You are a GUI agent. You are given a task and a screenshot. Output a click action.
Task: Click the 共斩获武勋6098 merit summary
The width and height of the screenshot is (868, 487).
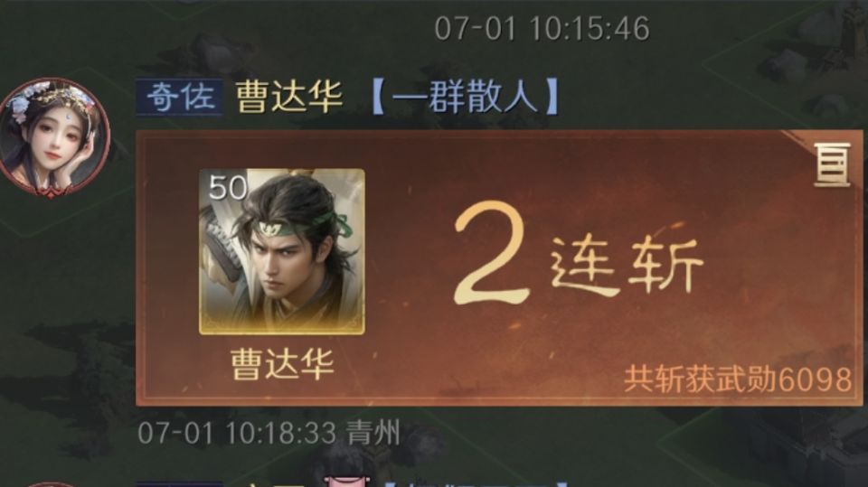pyautogui.click(x=738, y=379)
